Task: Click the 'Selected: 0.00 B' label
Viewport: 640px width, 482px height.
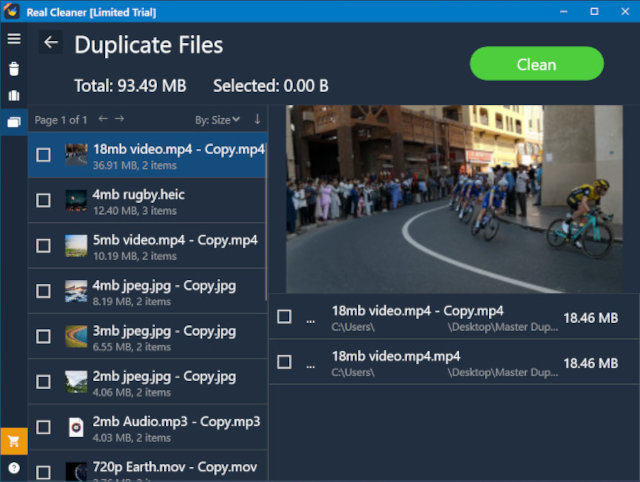Action: [271, 86]
